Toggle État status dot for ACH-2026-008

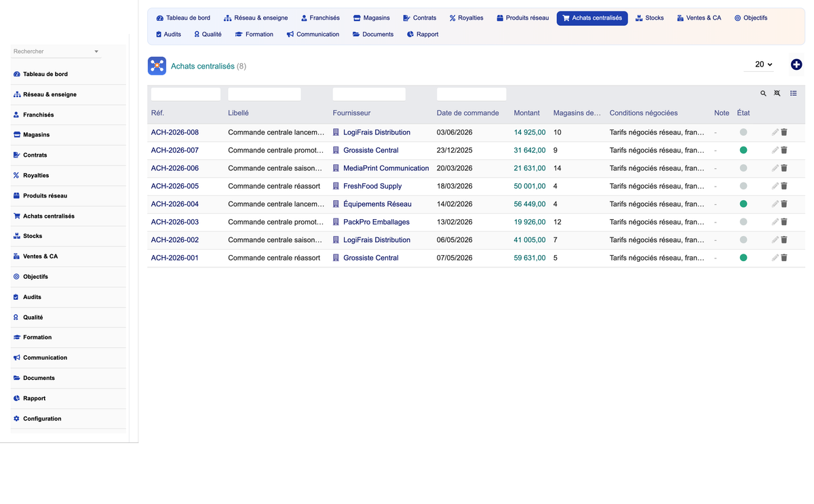tap(743, 132)
